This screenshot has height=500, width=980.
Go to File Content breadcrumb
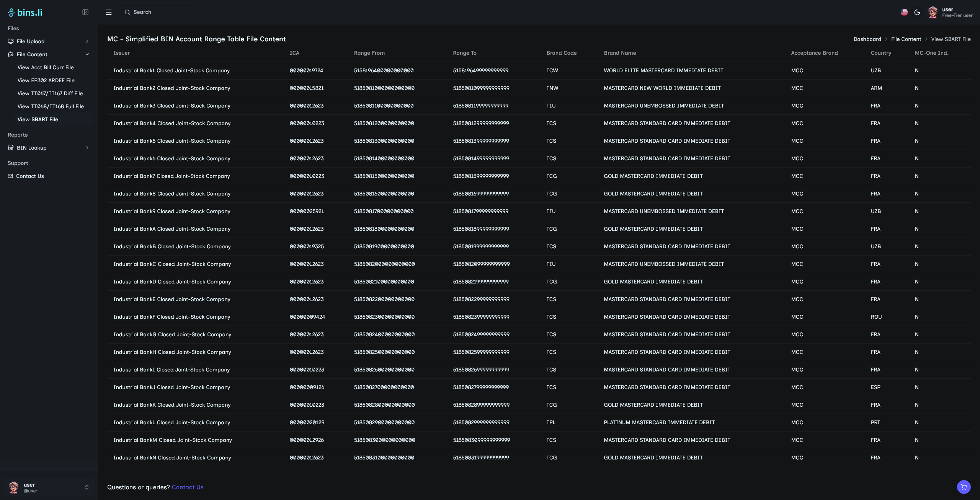point(906,39)
